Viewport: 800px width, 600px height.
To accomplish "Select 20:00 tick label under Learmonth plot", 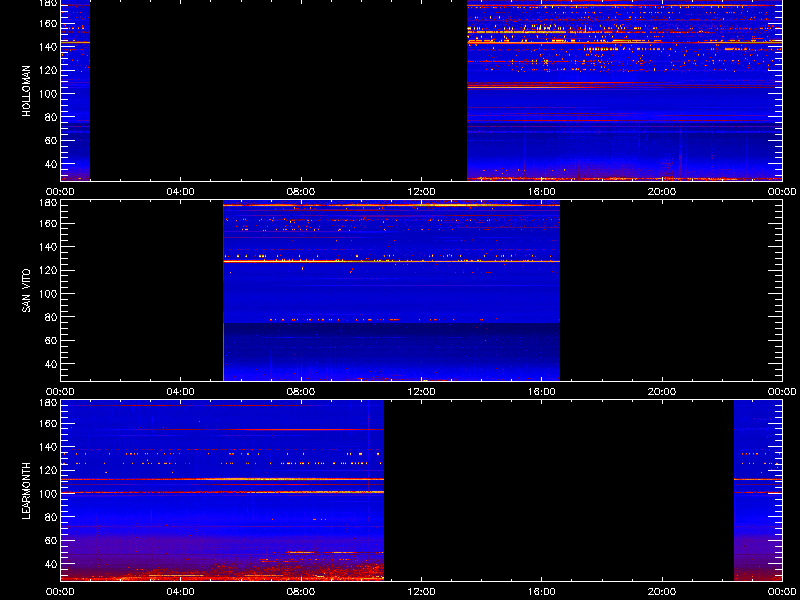I will [x=662, y=592].
